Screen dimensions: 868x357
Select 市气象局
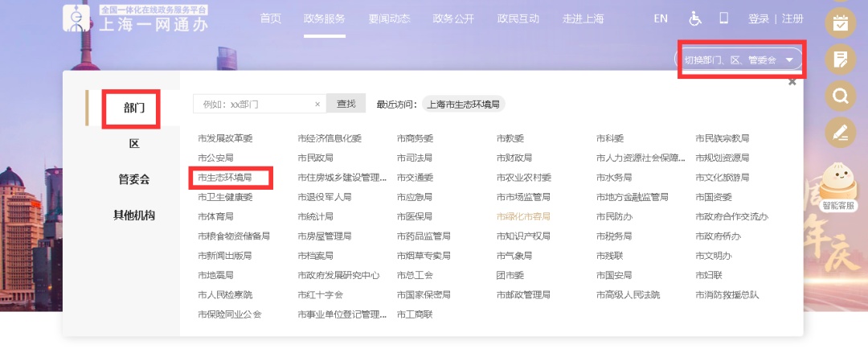tap(514, 256)
